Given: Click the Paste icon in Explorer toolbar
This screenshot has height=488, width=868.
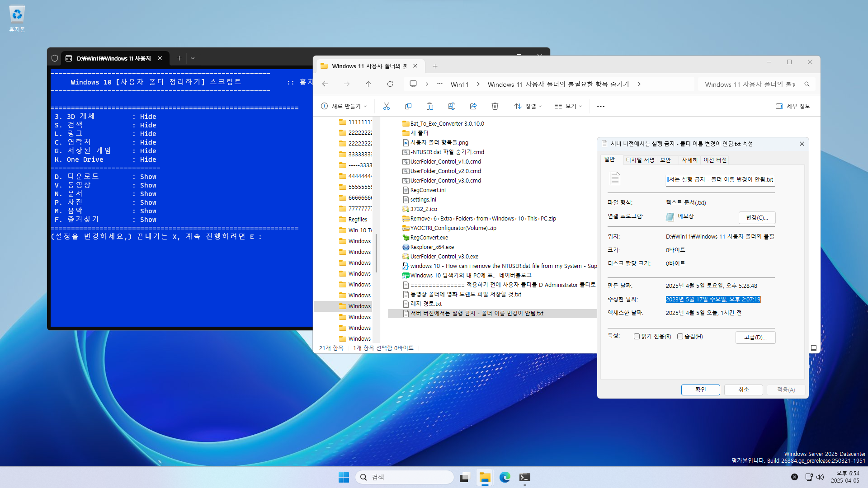Looking at the screenshot, I should [429, 106].
